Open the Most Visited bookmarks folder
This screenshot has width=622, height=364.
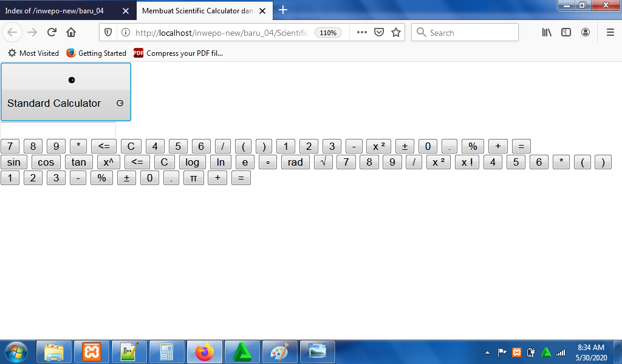33,53
